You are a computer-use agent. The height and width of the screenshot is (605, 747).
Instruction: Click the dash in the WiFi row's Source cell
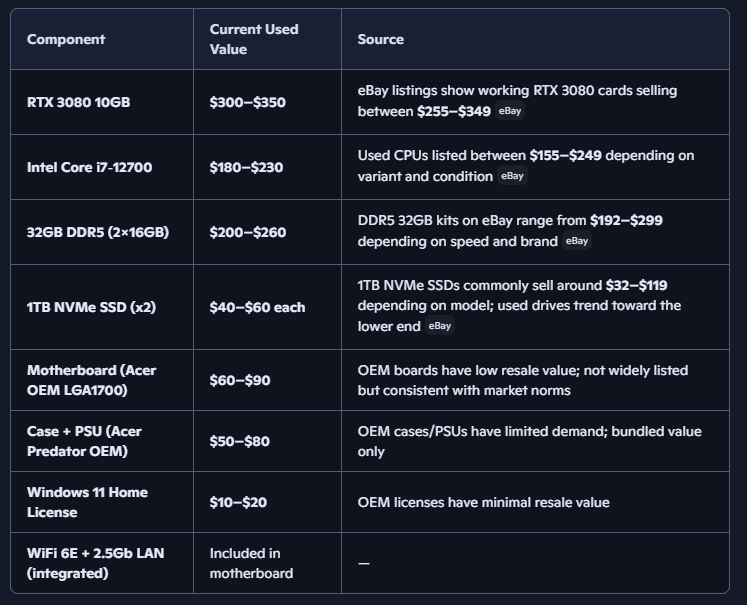pos(363,563)
